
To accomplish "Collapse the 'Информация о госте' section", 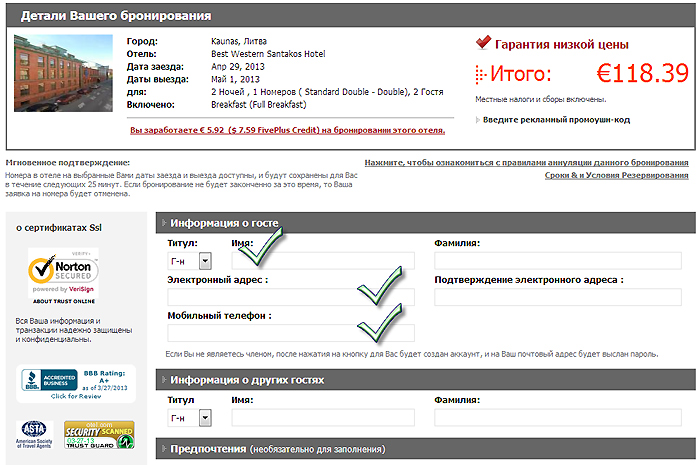I will coord(164,223).
